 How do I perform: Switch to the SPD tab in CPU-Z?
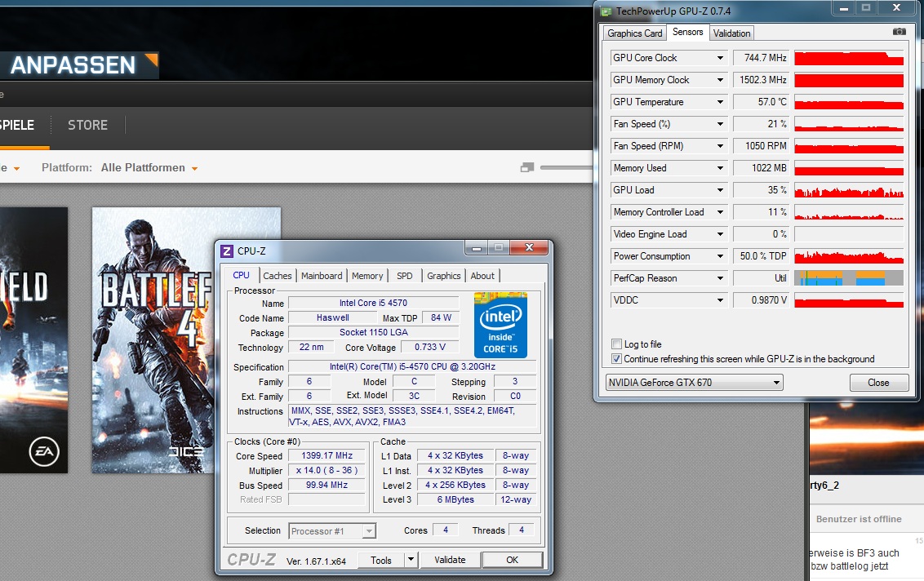pos(404,276)
